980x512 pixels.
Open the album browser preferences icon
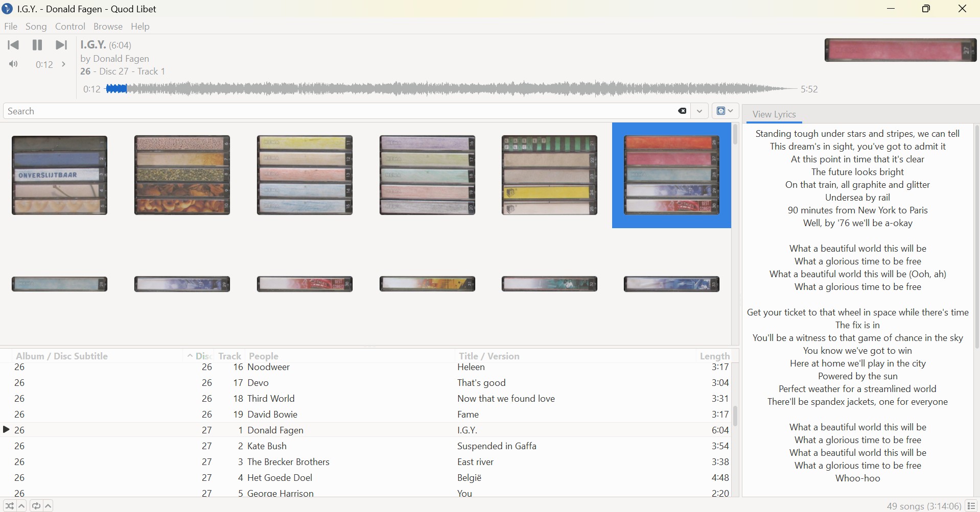[x=725, y=111]
